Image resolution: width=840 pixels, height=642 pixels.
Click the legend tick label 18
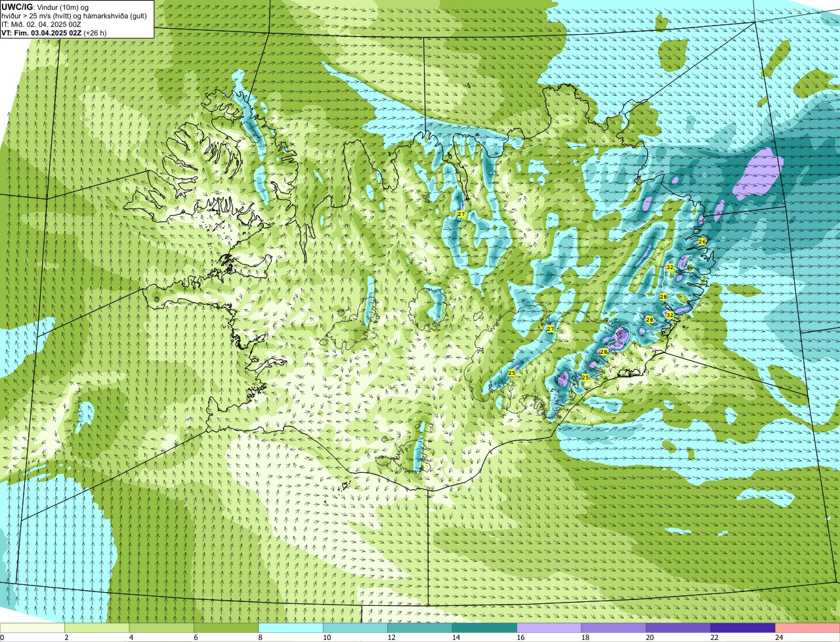pyautogui.click(x=585, y=637)
